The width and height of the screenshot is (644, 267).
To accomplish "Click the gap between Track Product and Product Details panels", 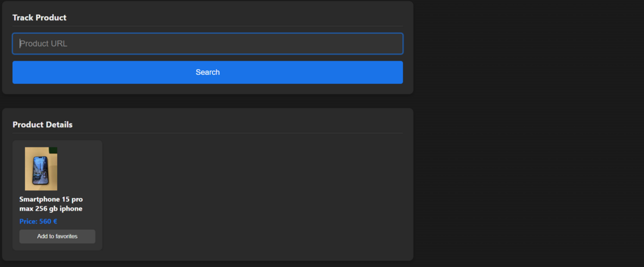I will point(208,101).
